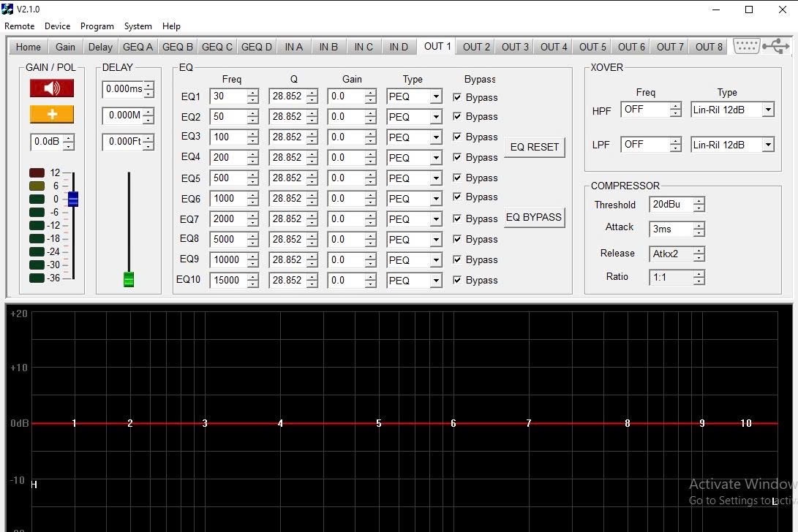Click EQ point 10 marker on graph
Image resolution: width=798 pixels, height=532 pixels.
[745, 423]
